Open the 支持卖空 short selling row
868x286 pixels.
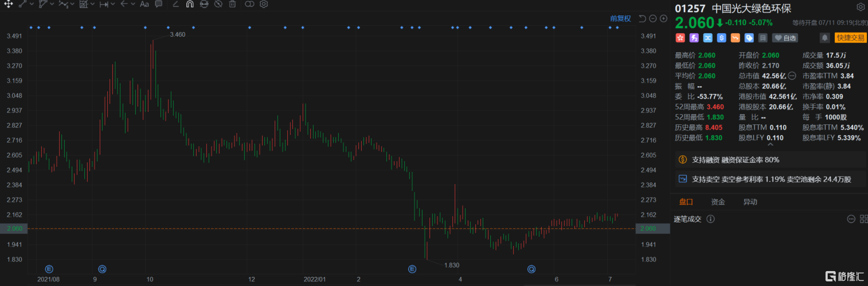tap(771, 179)
